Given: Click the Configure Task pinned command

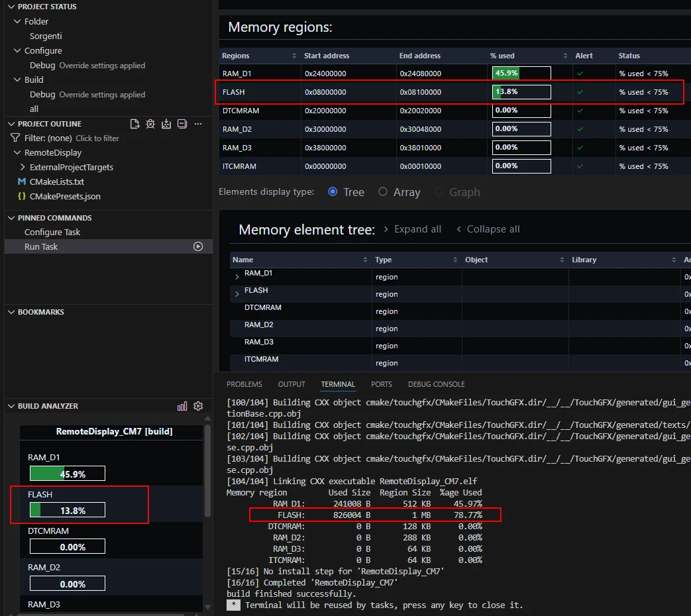Looking at the screenshot, I should click(52, 232).
